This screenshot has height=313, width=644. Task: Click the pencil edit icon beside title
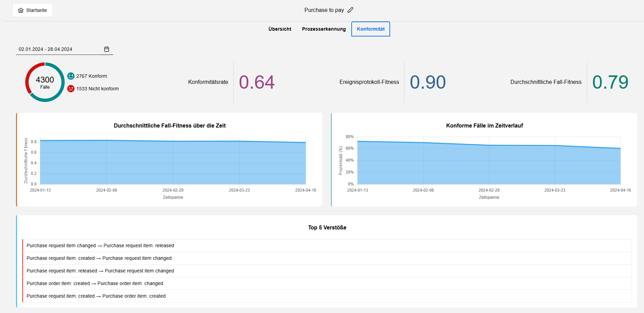click(x=350, y=10)
